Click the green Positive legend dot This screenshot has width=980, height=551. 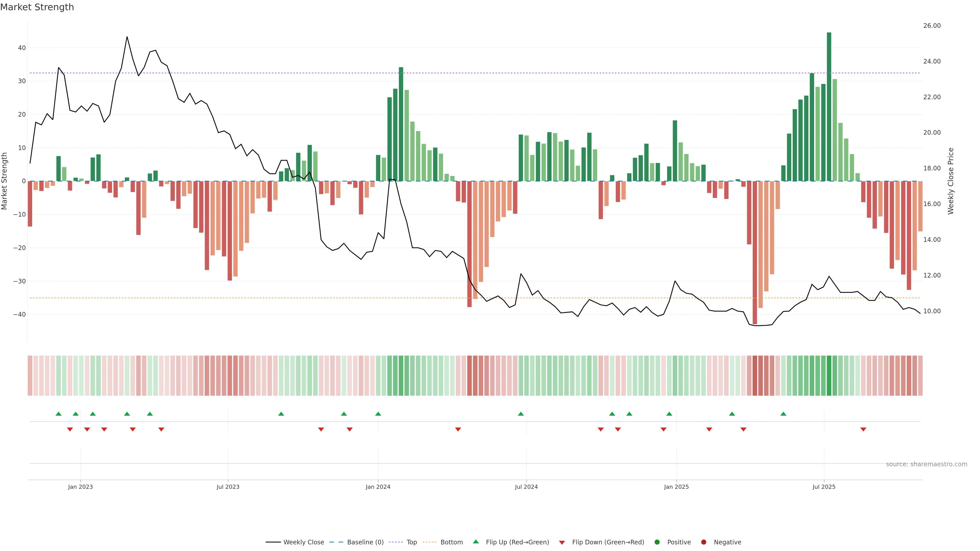coord(657,542)
